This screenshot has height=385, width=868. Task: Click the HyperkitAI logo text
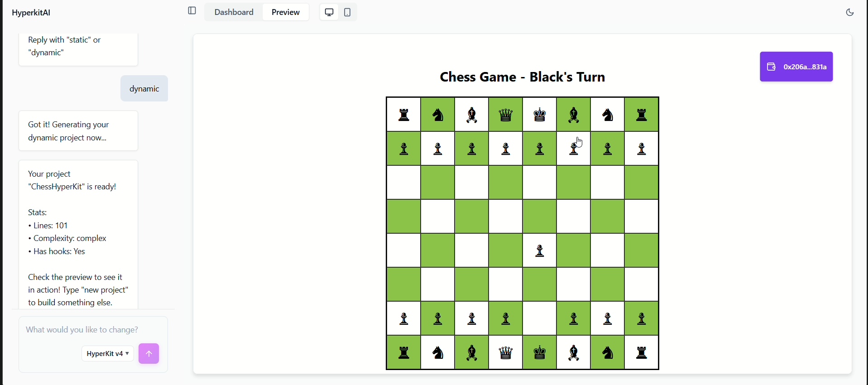pyautogui.click(x=31, y=13)
